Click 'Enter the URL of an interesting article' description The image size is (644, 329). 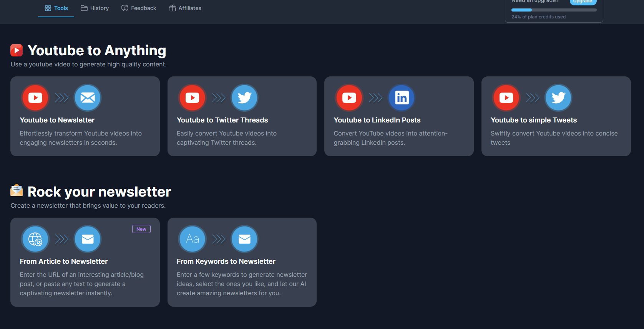tap(82, 284)
